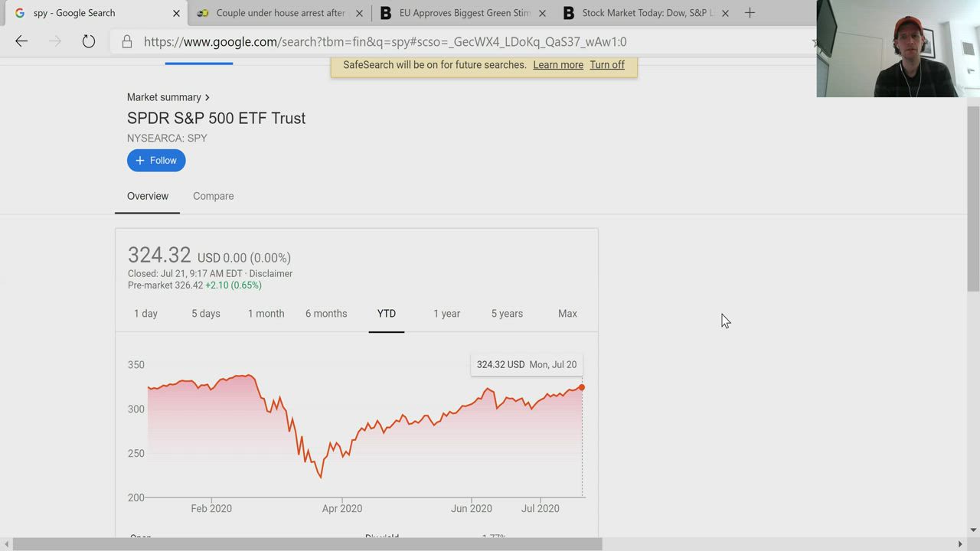
Task: Open the Compare tab
Action: click(x=213, y=196)
